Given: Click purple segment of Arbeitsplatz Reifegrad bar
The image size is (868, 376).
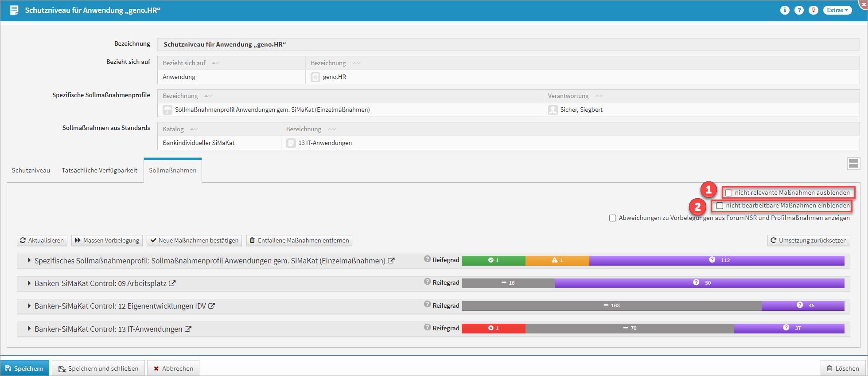Looking at the screenshot, I should [699, 283].
